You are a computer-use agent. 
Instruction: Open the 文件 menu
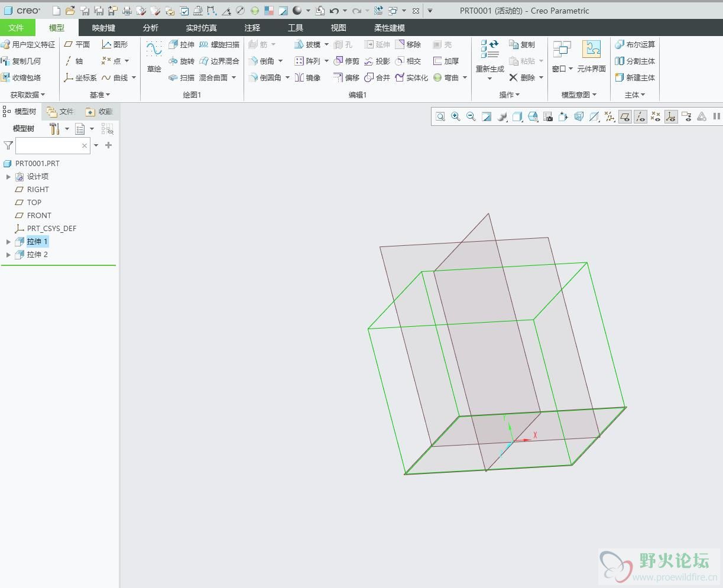[x=17, y=28]
